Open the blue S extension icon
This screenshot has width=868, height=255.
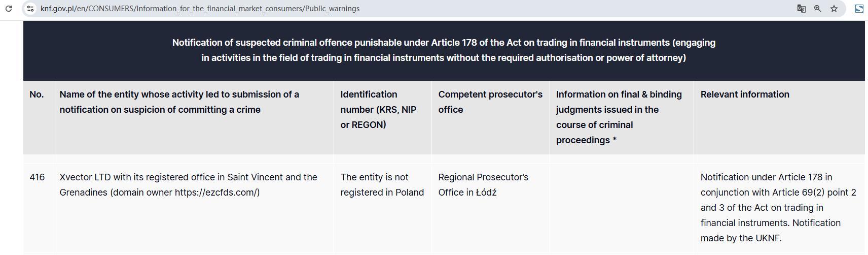tap(859, 9)
